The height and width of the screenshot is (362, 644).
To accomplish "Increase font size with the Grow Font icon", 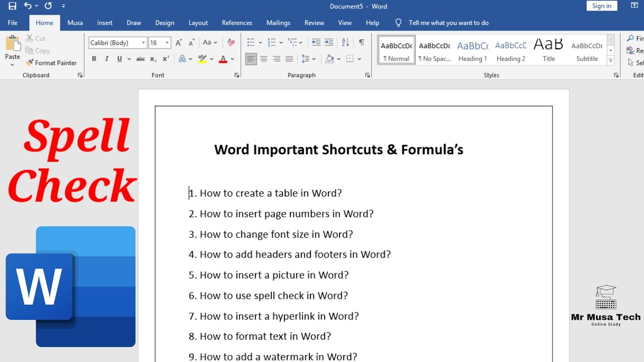I will tap(179, 43).
